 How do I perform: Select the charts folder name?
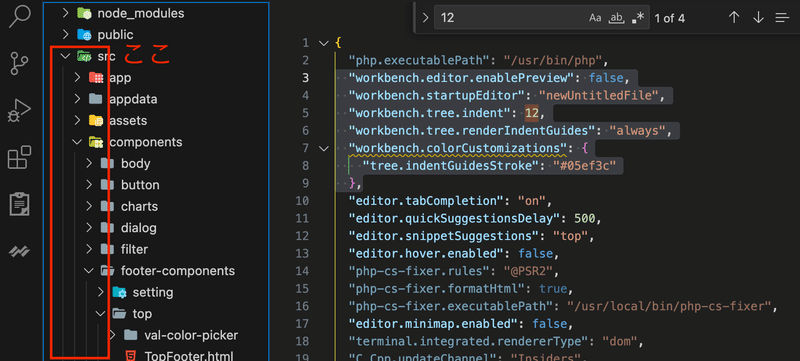click(139, 206)
